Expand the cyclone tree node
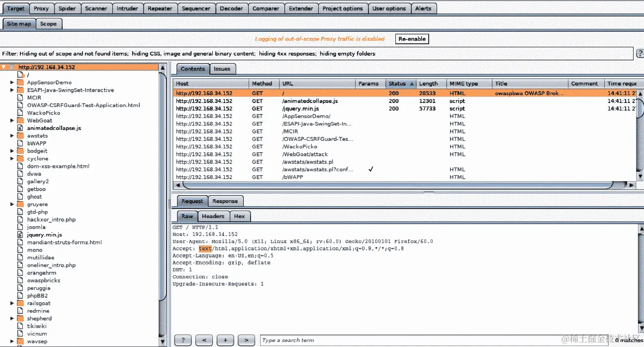This screenshot has height=347, width=644. (x=12, y=159)
